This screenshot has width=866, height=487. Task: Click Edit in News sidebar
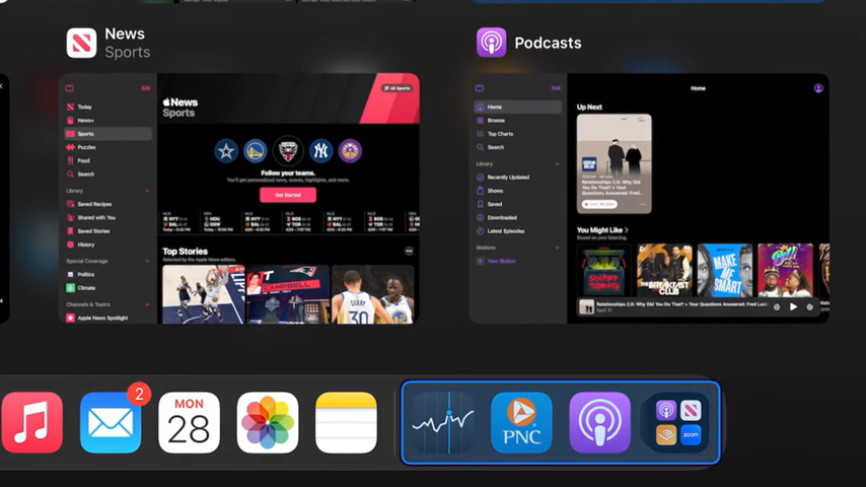click(146, 88)
